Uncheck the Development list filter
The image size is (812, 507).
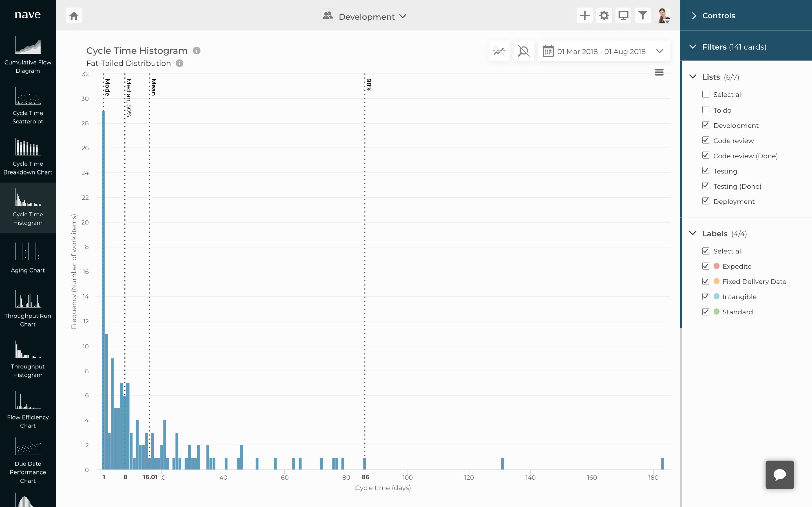click(706, 125)
